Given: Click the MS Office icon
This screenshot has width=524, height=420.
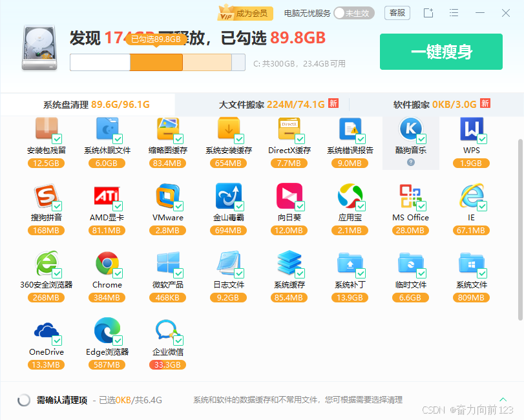Looking at the screenshot, I should point(411,196).
